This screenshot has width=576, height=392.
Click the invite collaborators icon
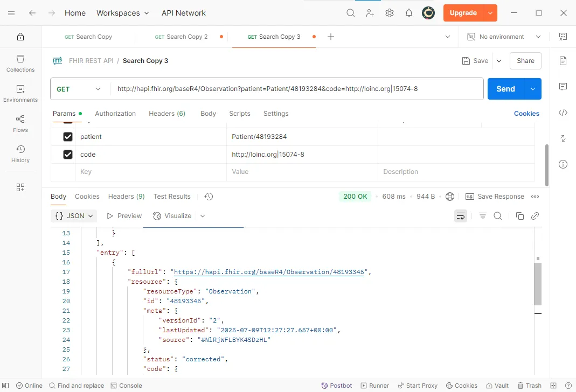[x=370, y=13]
